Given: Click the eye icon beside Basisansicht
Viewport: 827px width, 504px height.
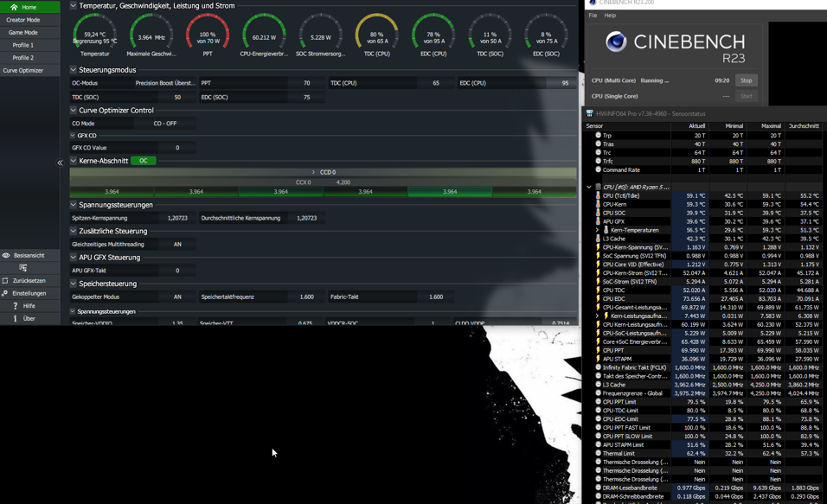Looking at the screenshot, I should [x=6, y=255].
